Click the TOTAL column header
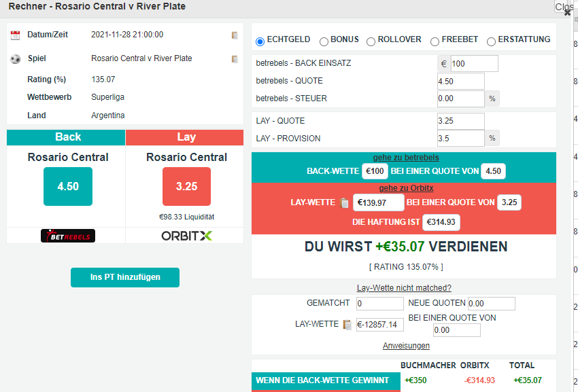Screen dimensions: 578x392 pyautogui.click(x=522, y=366)
